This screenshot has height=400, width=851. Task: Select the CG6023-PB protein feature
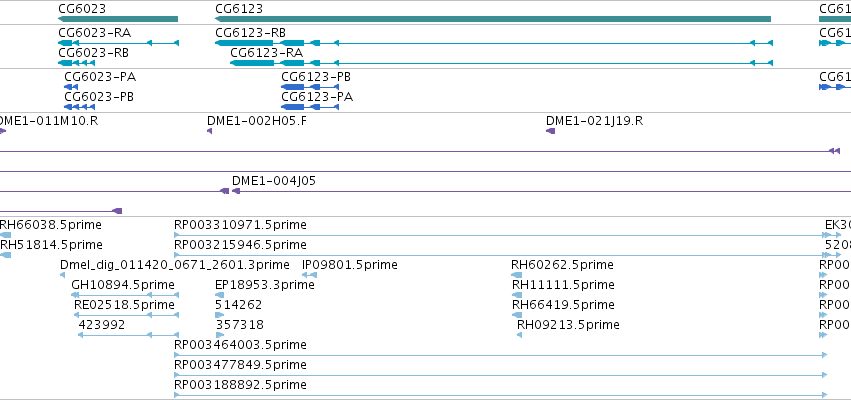[x=79, y=107]
